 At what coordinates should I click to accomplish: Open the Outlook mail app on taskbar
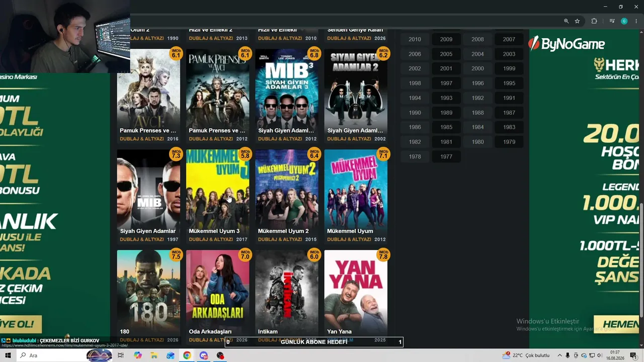[x=171, y=355]
